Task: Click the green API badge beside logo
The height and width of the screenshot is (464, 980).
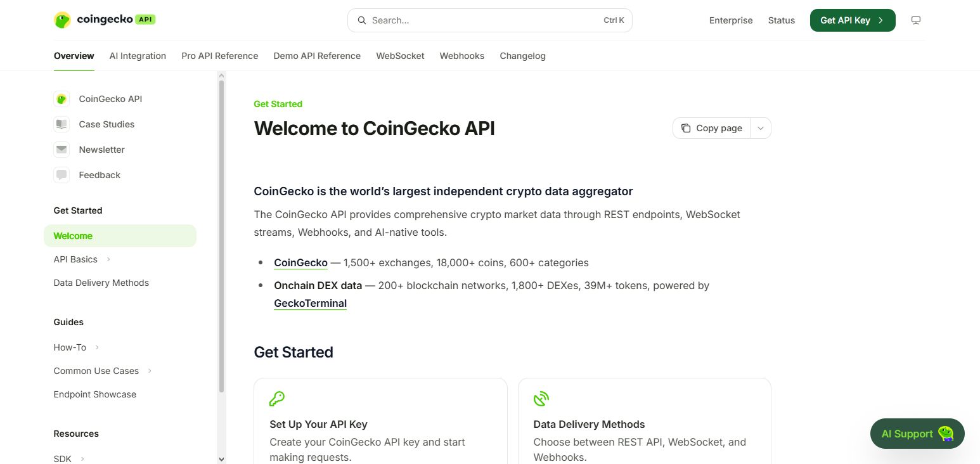Action: pos(145,19)
